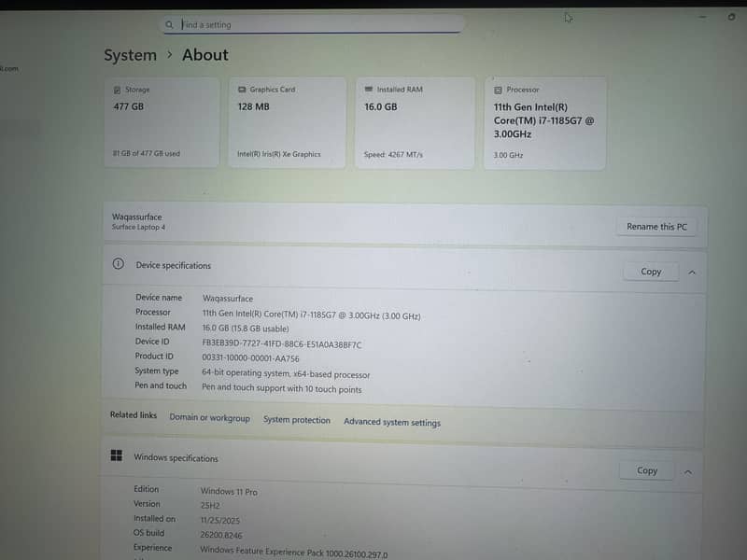Click the Windows logo icon in Windows specifications
Image resolution: width=747 pixels, height=560 pixels.
coord(116,455)
